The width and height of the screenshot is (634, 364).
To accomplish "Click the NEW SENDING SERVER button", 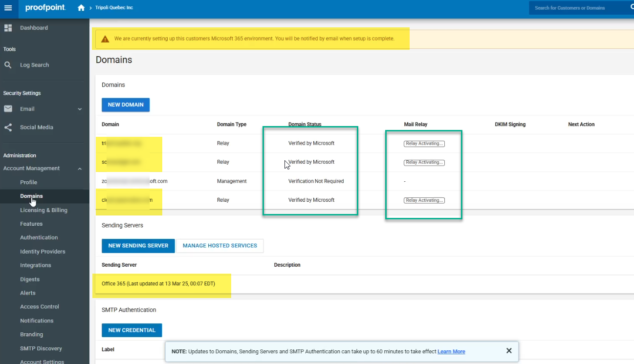I will click(138, 246).
